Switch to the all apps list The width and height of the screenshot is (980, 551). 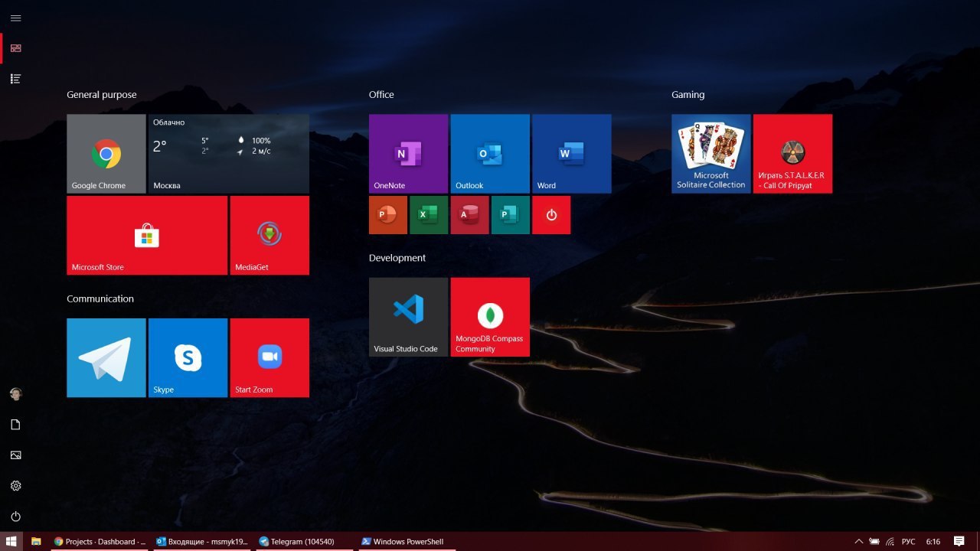(x=15, y=79)
